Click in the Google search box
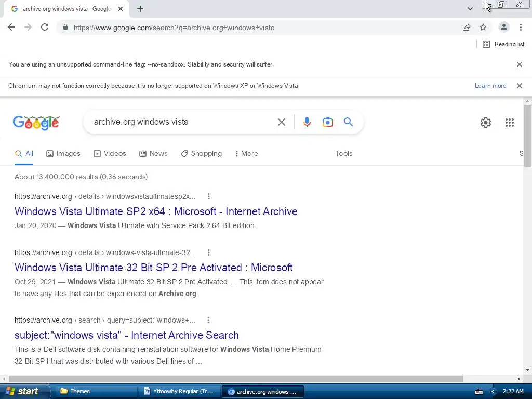Viewport: 532px width, 399px height. pyautogui.click(x=183, y=122)
